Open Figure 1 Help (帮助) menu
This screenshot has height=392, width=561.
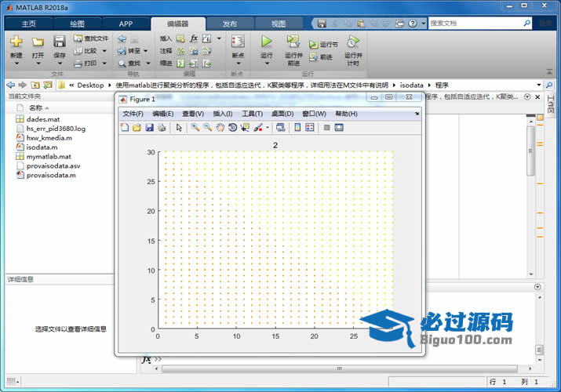346,114
